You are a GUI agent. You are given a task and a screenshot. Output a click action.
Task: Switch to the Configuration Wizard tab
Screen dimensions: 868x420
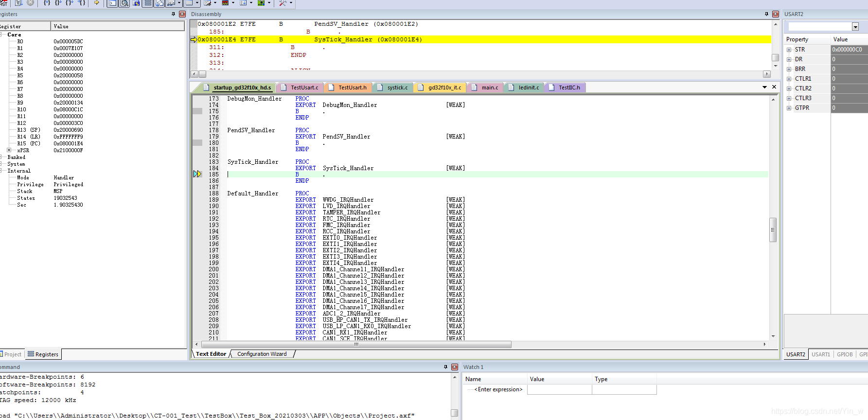click(262, 354)
